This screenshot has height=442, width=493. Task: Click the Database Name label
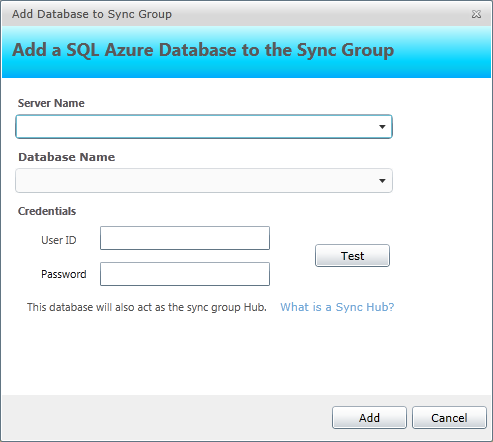[67, 157]
